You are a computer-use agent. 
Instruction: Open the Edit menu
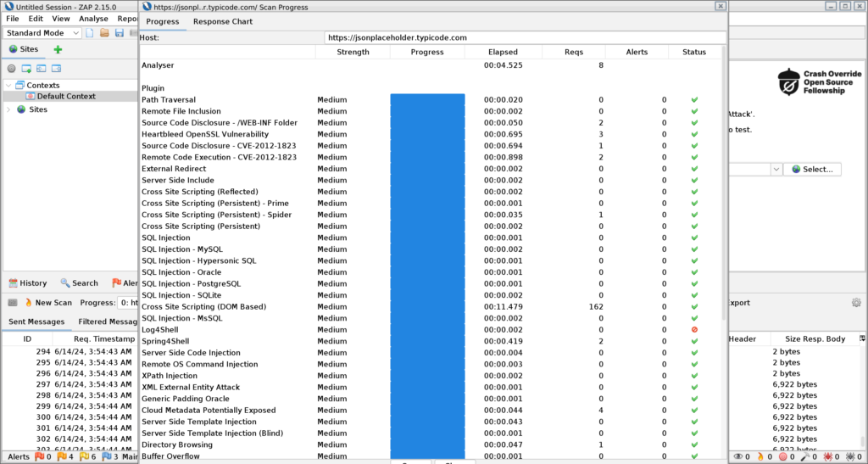coord(36,19)
